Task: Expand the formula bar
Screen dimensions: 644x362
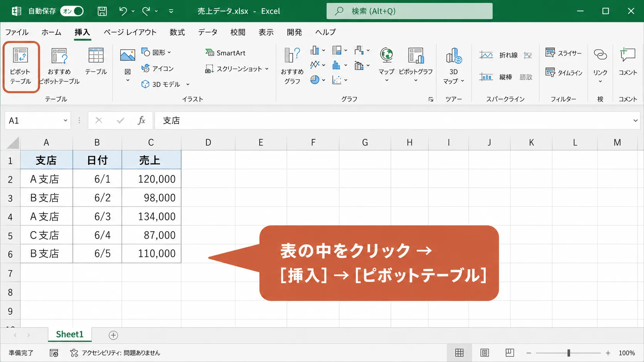Action: click(x=635, y=120)
